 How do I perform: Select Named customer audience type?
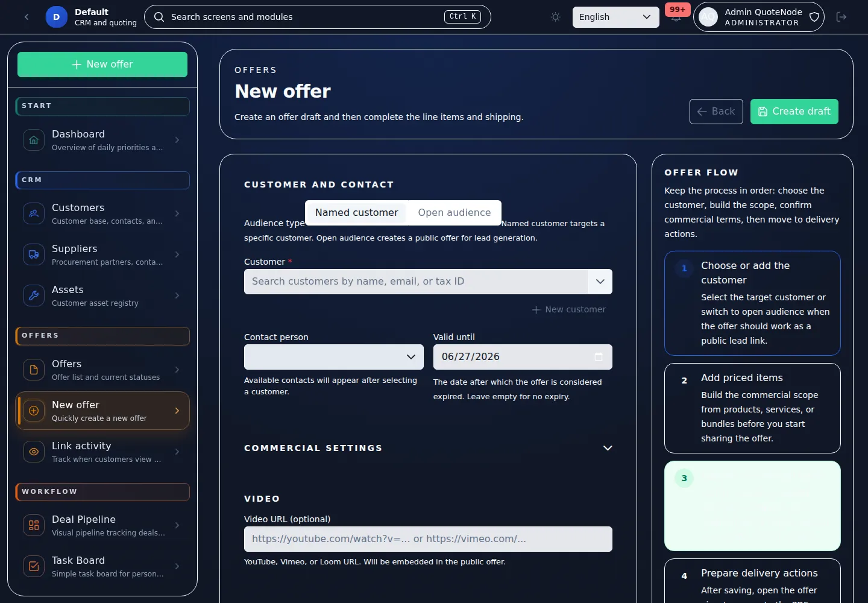tap(356, 213)
